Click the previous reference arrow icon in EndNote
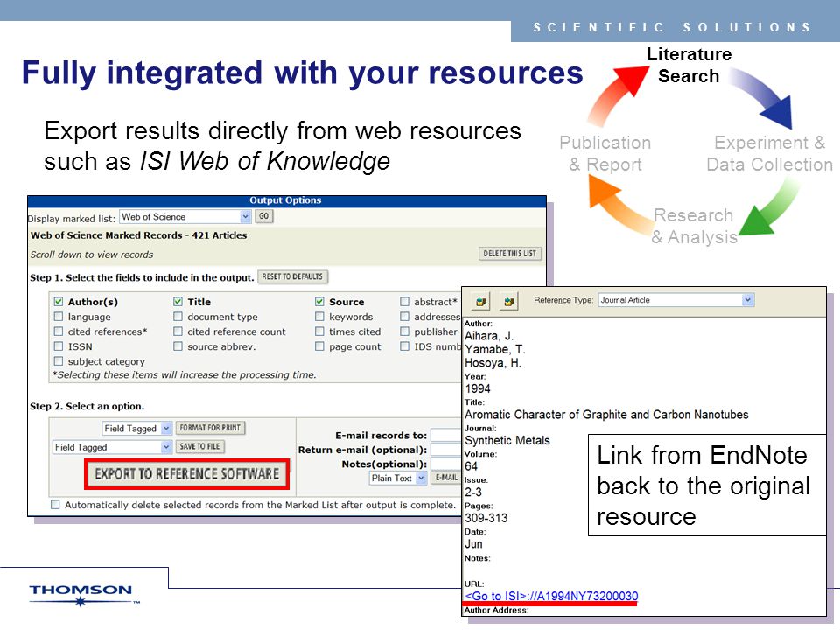The width and height of the screenshot is (840, 630). [x=481, y=302]
